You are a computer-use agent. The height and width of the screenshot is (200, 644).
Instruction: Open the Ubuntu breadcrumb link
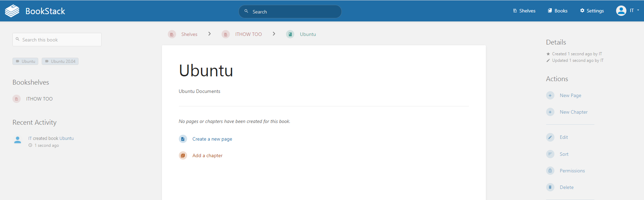(308, 34)
